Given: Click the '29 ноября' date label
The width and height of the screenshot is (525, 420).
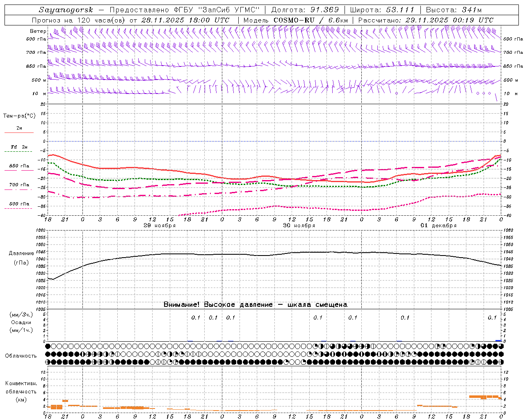Looking at the screenshot, I should point(160,226).
